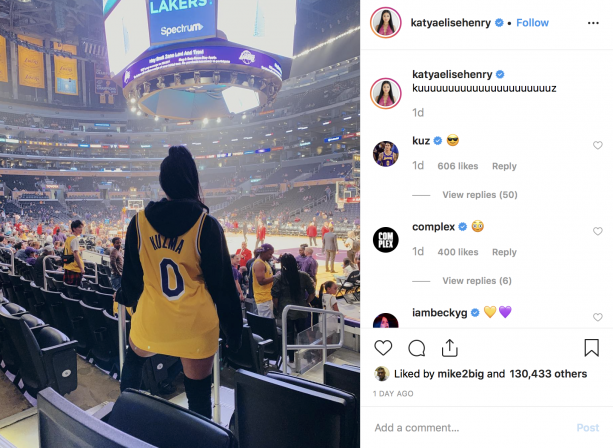Like kuz's comment with heart
Screen dimensions: 613x448
point(598,145)
